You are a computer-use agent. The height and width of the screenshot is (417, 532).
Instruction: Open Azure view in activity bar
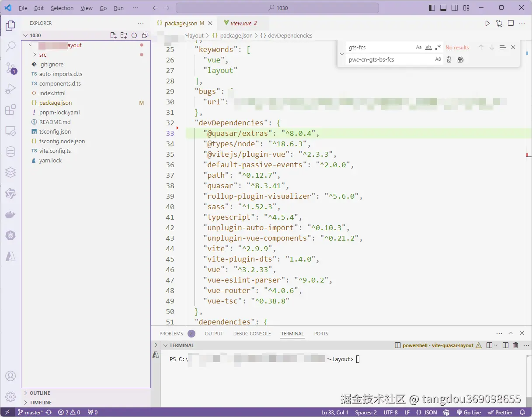tap(10, 256)
